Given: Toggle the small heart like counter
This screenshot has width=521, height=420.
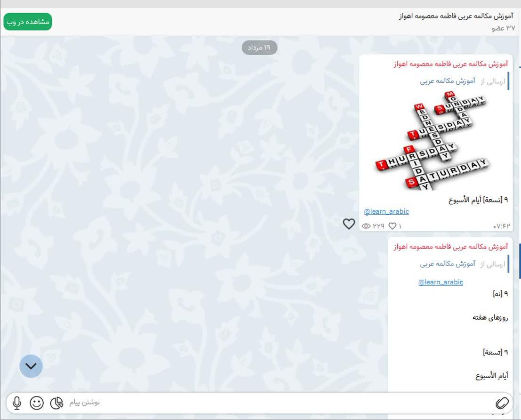Looking at the screenshot, I should 392,226.
